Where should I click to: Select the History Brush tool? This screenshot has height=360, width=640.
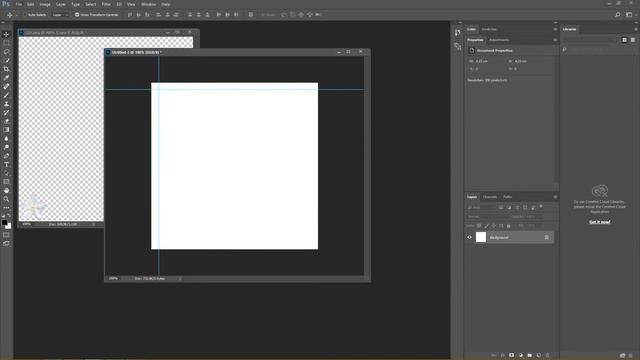[x=6, y=112]
